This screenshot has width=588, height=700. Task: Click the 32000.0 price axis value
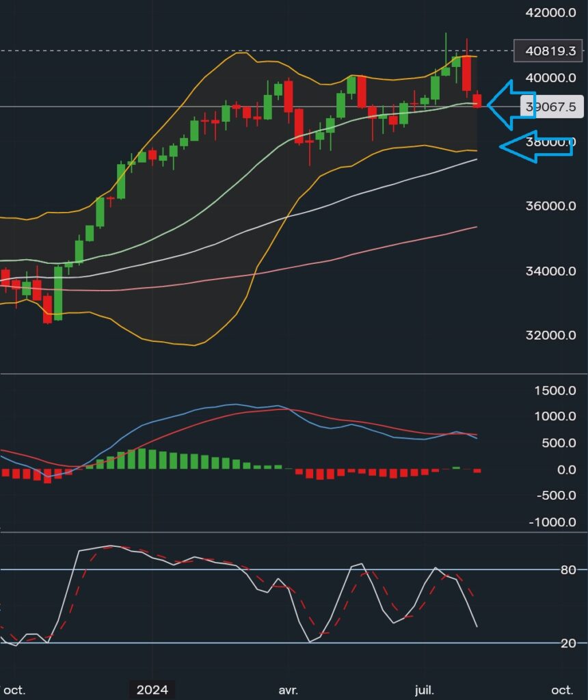coord(550,335)
